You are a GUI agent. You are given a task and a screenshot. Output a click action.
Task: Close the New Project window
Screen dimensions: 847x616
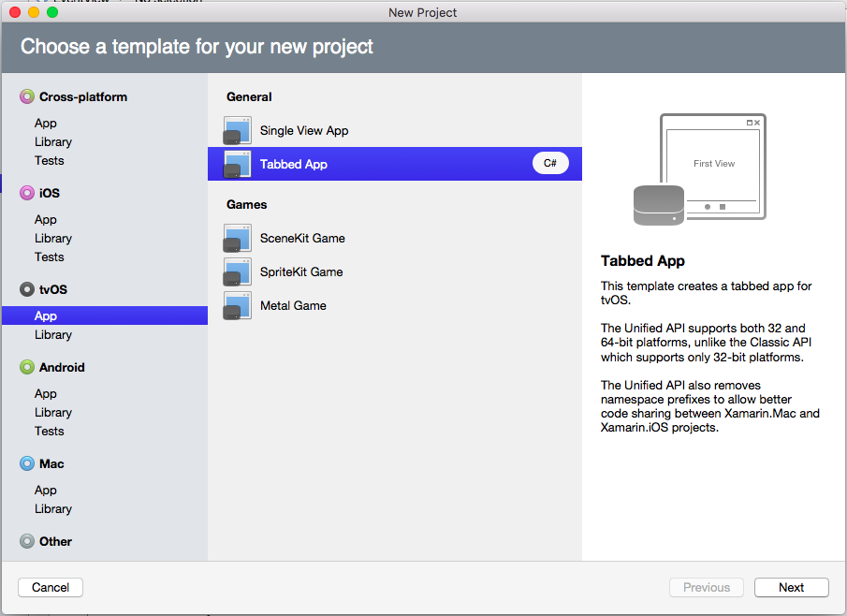coord(15,12)
